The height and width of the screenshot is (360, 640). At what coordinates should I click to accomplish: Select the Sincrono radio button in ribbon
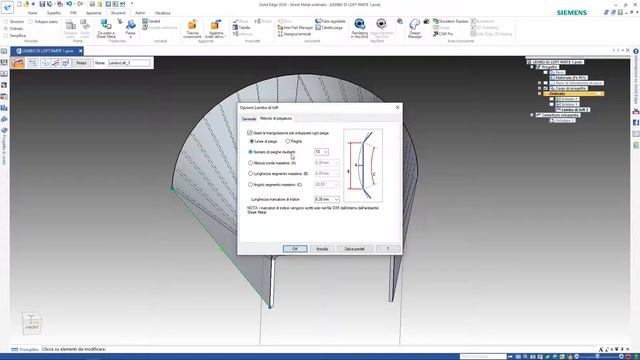point(6,21)
